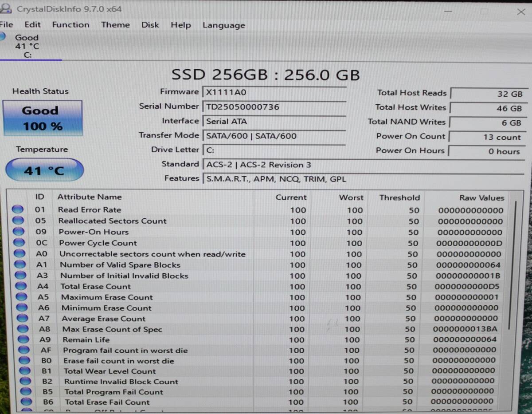Click the status orb for Number of Initial Invalid Blocks
The image size is (532, 414).
(x=20, y=275)
